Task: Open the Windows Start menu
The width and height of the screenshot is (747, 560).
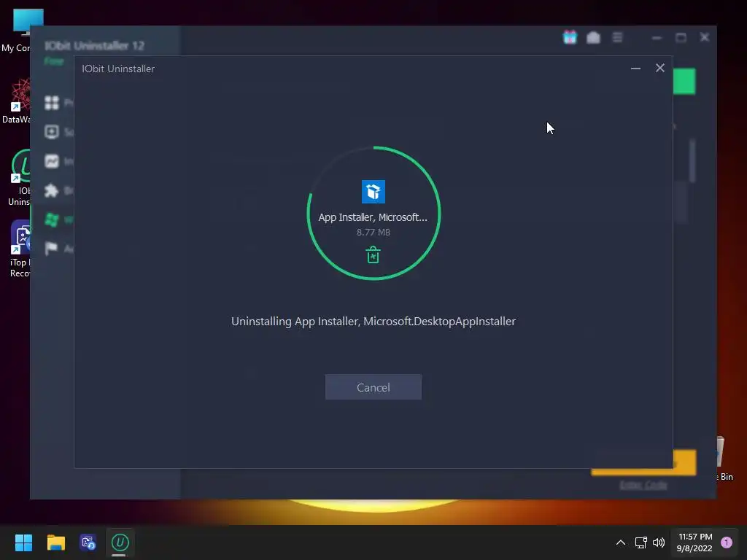Action: click(x=23, y=542)
